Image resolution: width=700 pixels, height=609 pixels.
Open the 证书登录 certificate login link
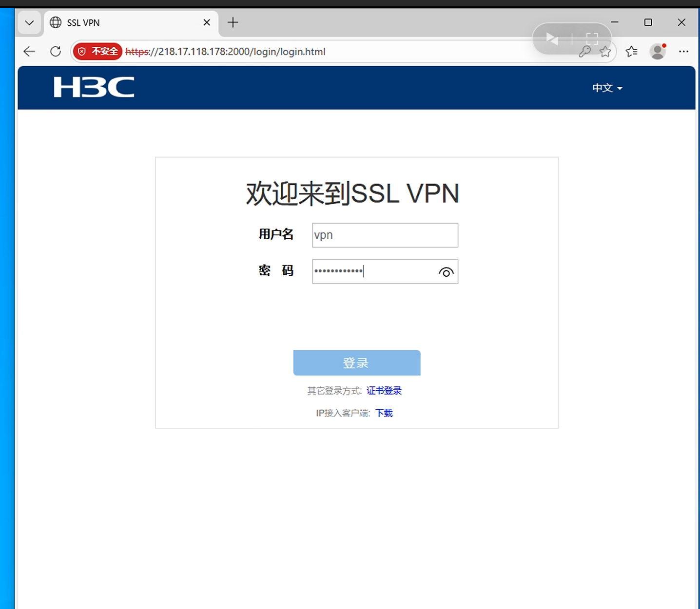[384, 391]
